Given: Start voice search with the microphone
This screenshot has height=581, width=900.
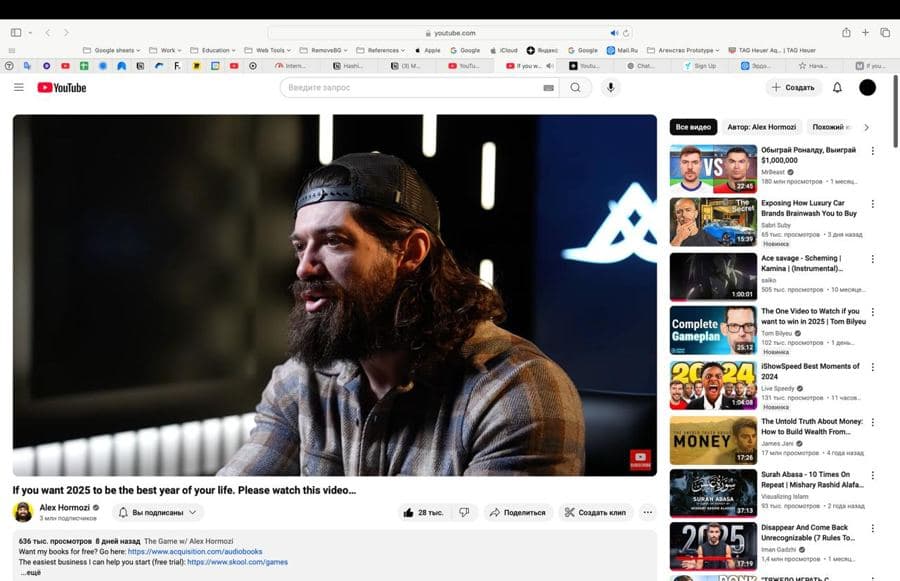Looking at the screenshot, I should coord(611,87).
